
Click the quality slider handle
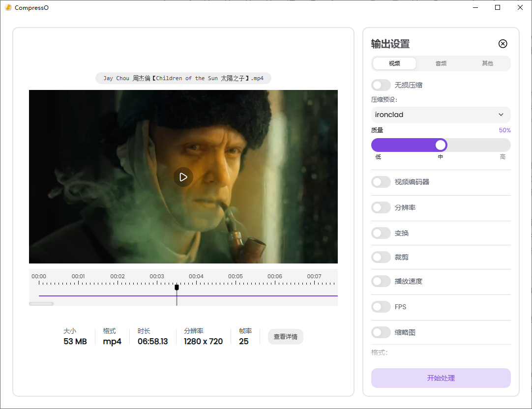point(441,145)
